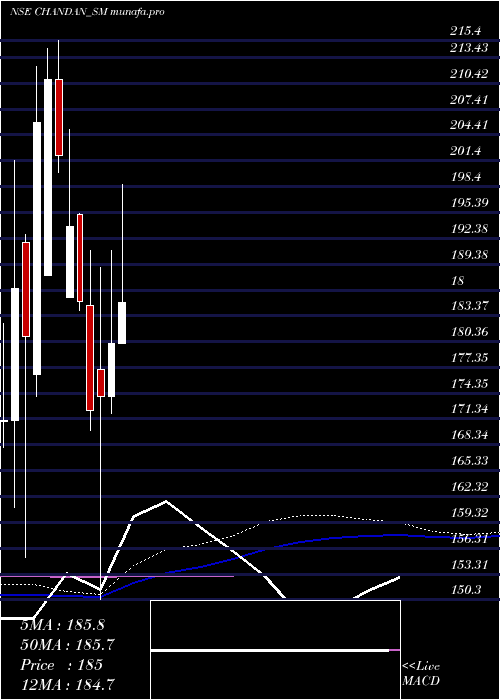500x700 pixels.
Task: Select the 204.41 axis value
Action: (469, 125)
